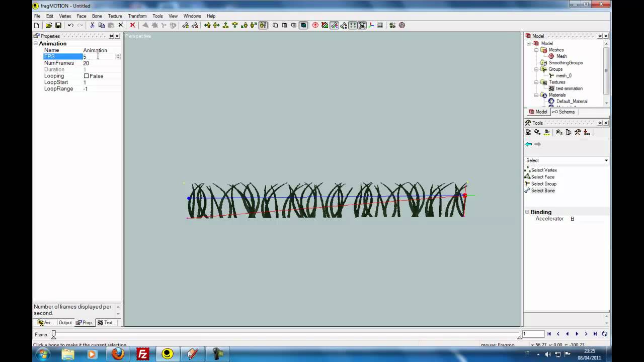
Task: Switch to the Text... tab
Action: tap(107, 323)
